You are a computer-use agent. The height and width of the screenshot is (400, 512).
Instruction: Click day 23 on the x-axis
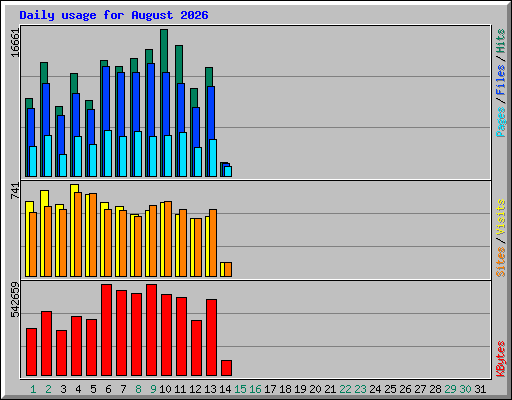[360, 389]
